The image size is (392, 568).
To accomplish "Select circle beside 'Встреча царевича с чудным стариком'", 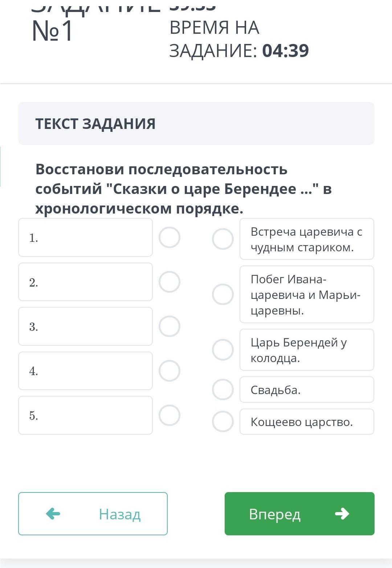I will point(223,239).
